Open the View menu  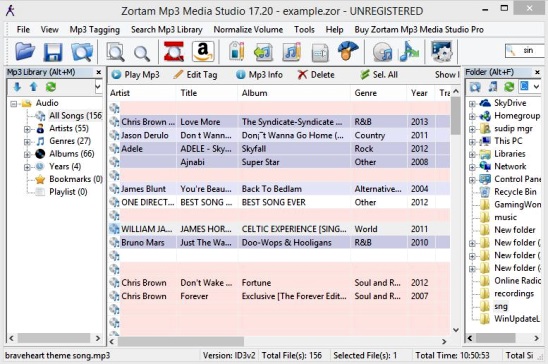49,30
